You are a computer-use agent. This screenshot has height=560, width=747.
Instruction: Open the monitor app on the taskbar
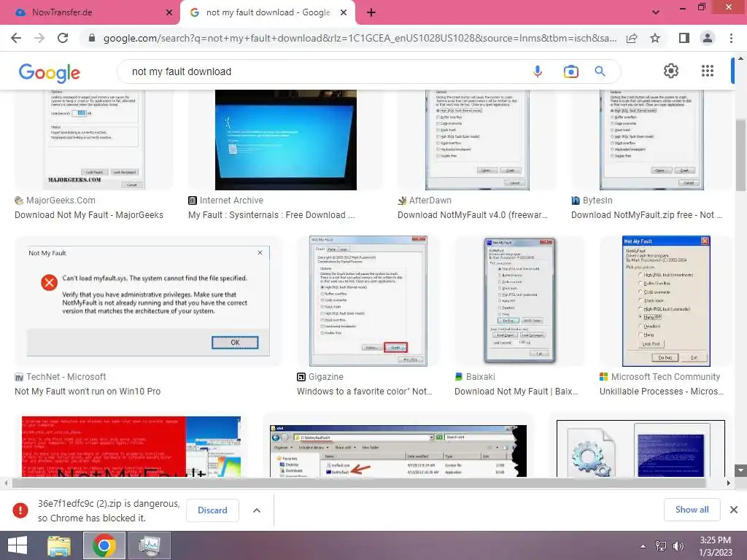(150, 545)
